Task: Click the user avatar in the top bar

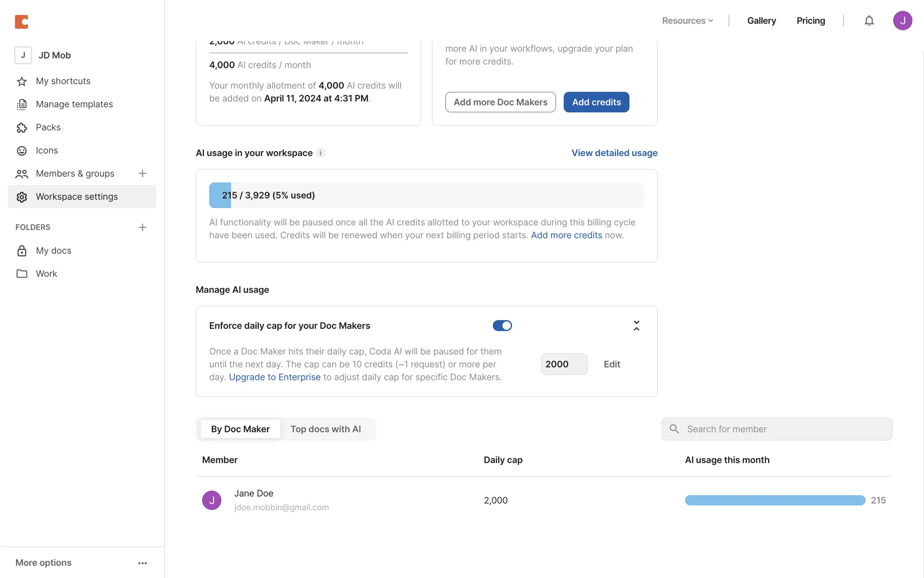Action: click(x=902, y=21)
